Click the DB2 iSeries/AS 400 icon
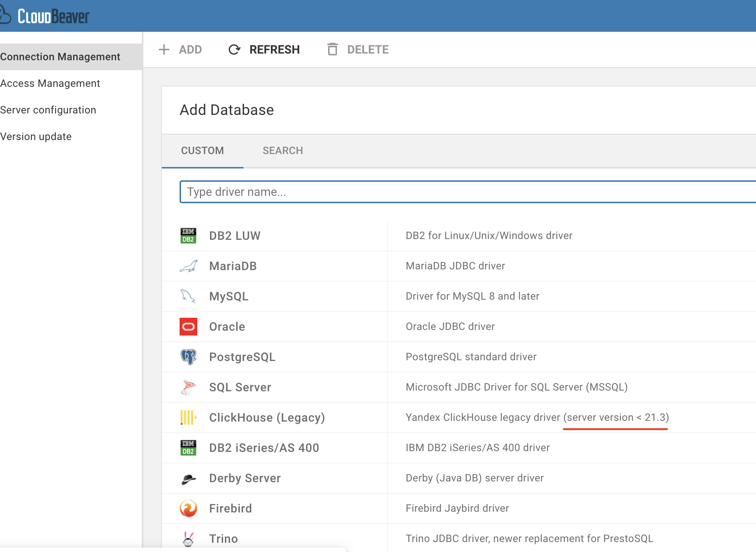The image size is (756, 552). [188, 448]
